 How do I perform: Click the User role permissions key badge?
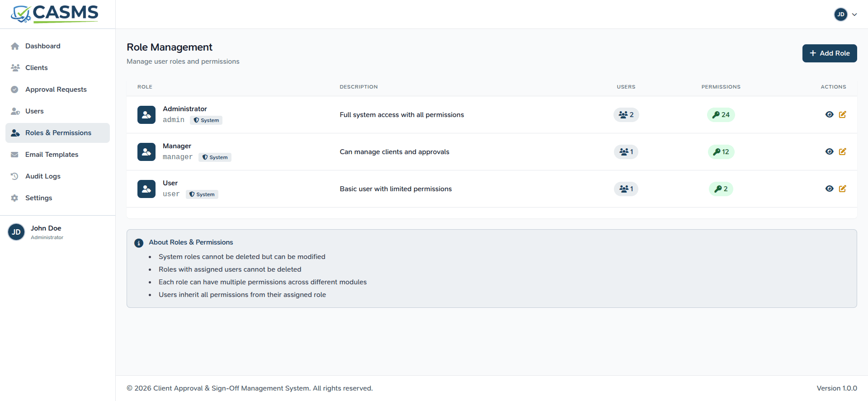tap(721, 189)
